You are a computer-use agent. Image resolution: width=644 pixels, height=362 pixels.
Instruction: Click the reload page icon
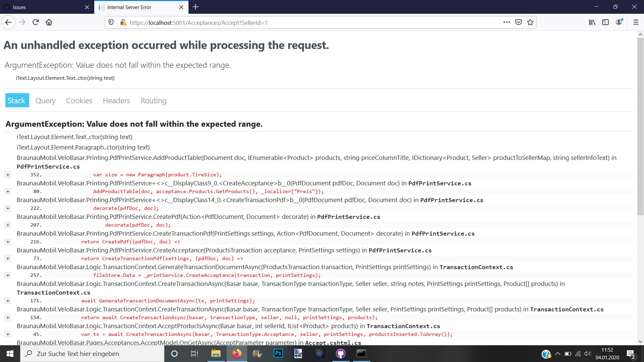[x=36, y=22]
